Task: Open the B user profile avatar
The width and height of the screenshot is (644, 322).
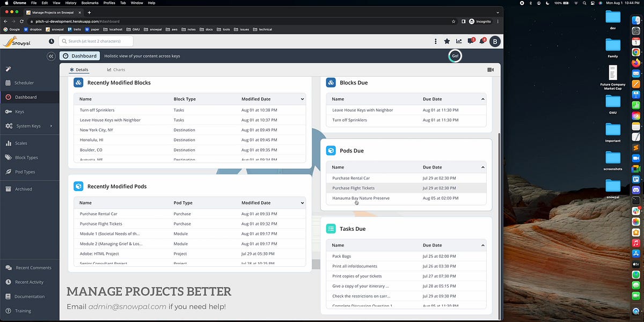Action: click(495, 41)
